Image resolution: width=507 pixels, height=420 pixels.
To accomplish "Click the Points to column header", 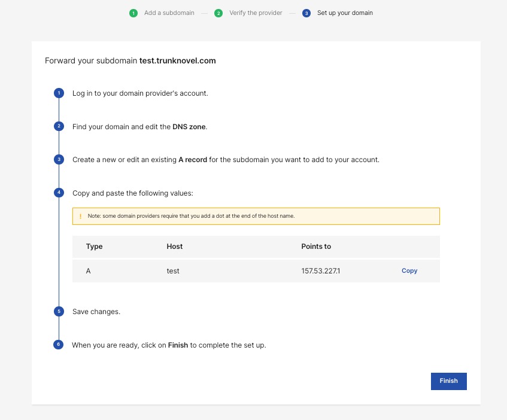I will click(x=315, y=246).
